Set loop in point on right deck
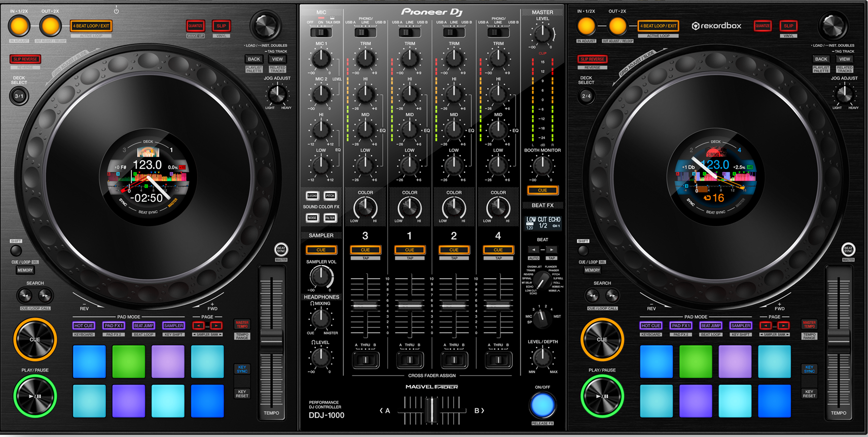This screenshot has height=437, width=868. click(587, 25)
